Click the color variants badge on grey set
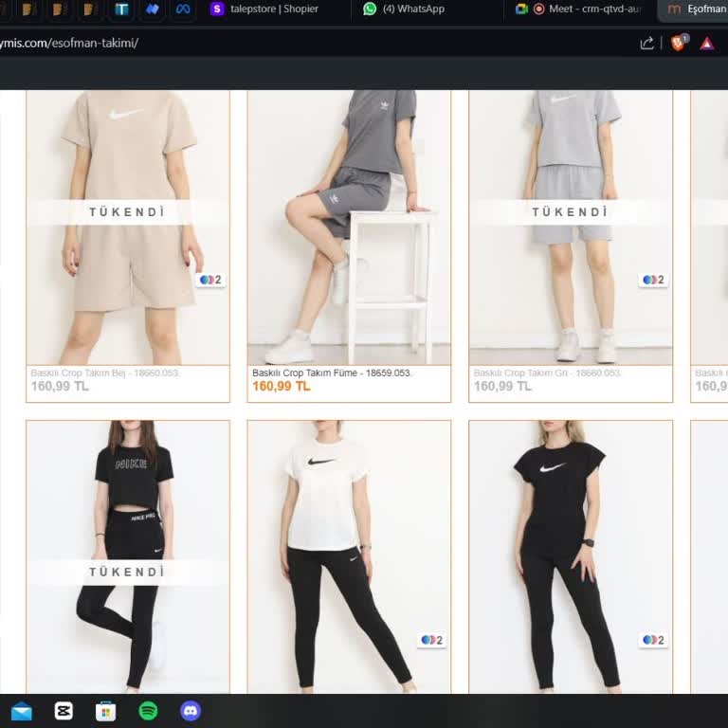728x728 pixels. point(653,280)
